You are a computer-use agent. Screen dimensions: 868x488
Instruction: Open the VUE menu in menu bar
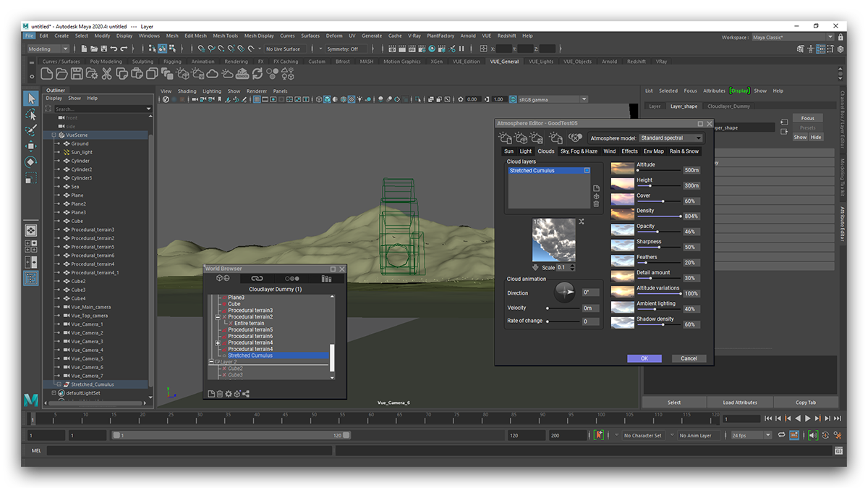487,35
